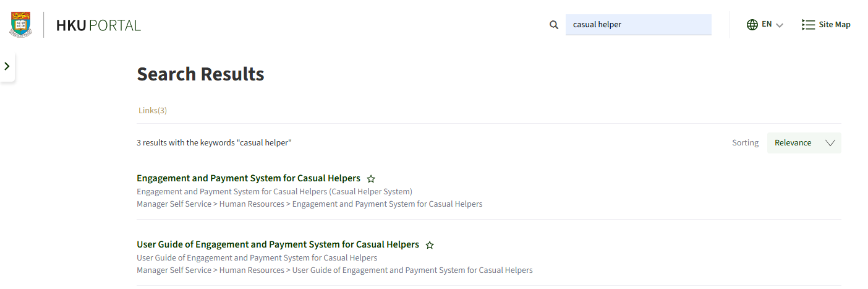Click the "(Casual Helper System)" description line
868x289 pixels.
(274, 191)
